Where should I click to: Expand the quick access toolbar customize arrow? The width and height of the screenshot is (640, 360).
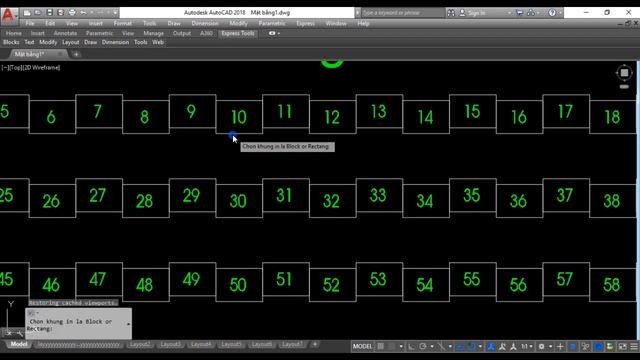(x=115, y=13)
